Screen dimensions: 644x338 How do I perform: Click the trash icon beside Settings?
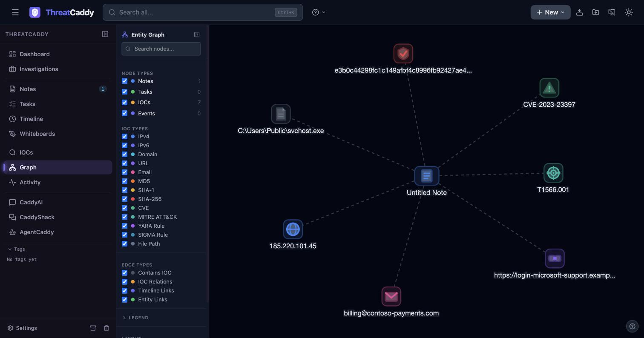click(106, 328)
